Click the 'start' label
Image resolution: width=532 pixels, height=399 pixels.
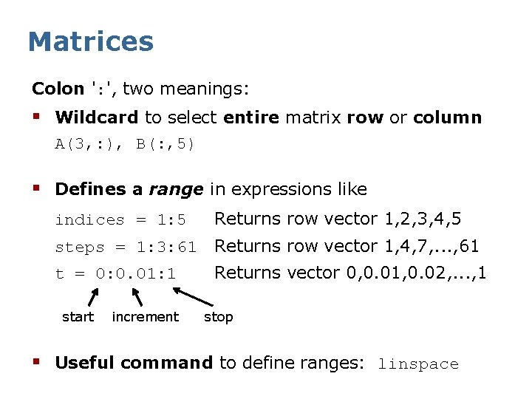[78, 317]
